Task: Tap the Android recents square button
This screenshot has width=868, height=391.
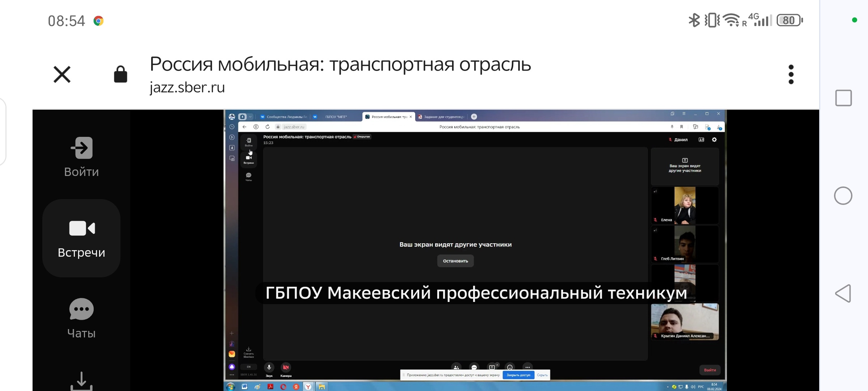Action: pos(843,98)
